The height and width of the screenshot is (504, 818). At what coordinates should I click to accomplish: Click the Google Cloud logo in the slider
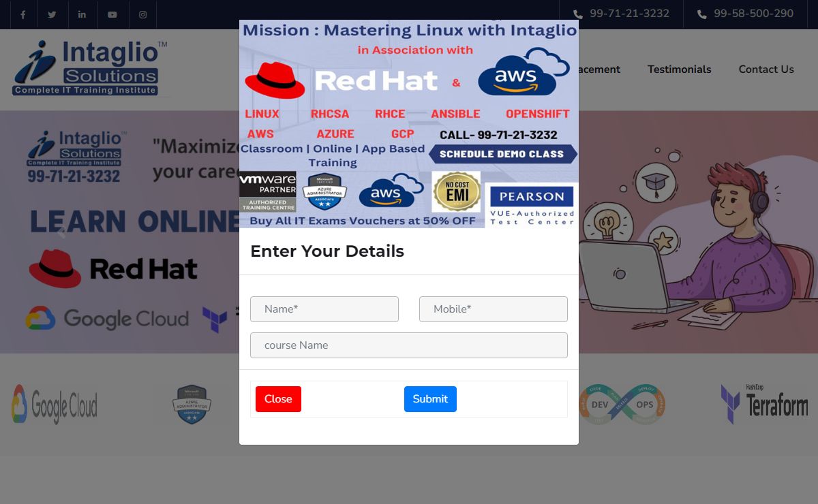pos(107,319)
